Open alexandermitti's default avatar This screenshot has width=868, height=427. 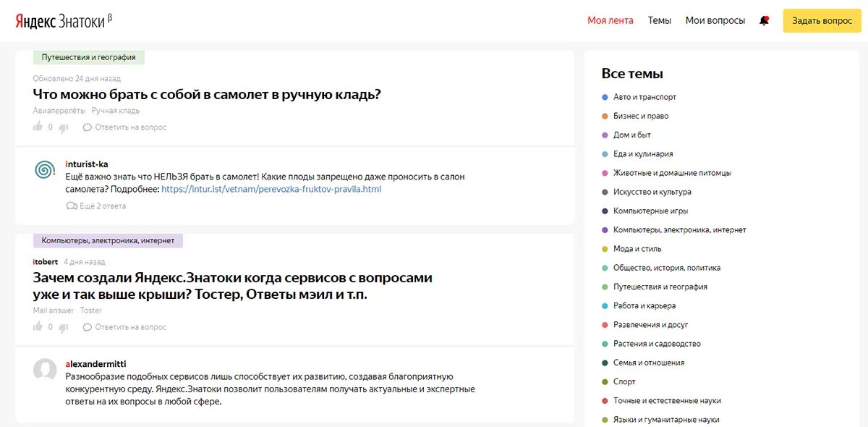click(x=45, y=370)
